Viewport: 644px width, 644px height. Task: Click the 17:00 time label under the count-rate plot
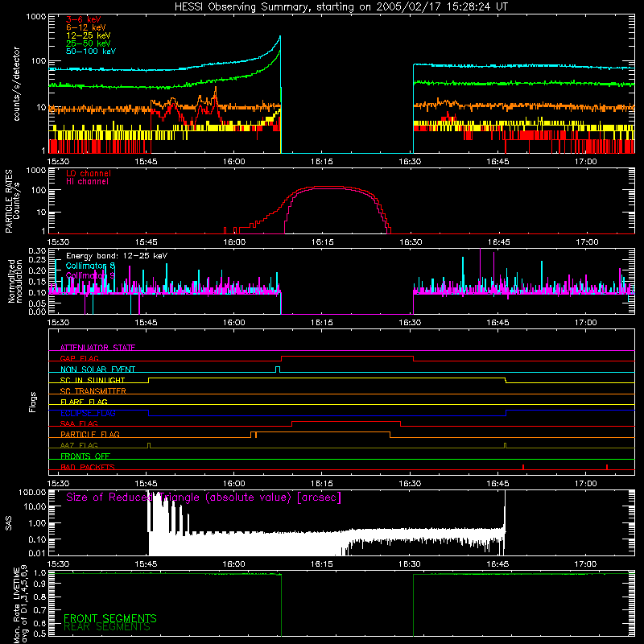coord(586,162)
